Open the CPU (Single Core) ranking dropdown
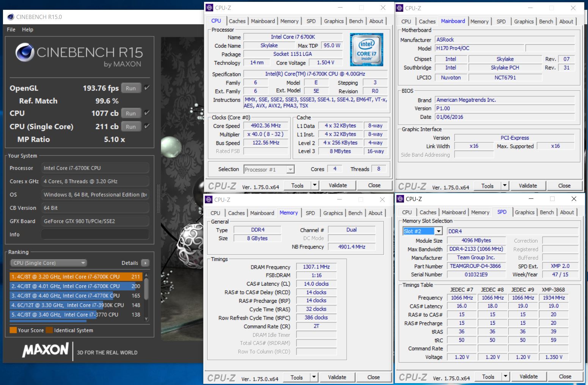The image size is (588, 385). [49, 263]
